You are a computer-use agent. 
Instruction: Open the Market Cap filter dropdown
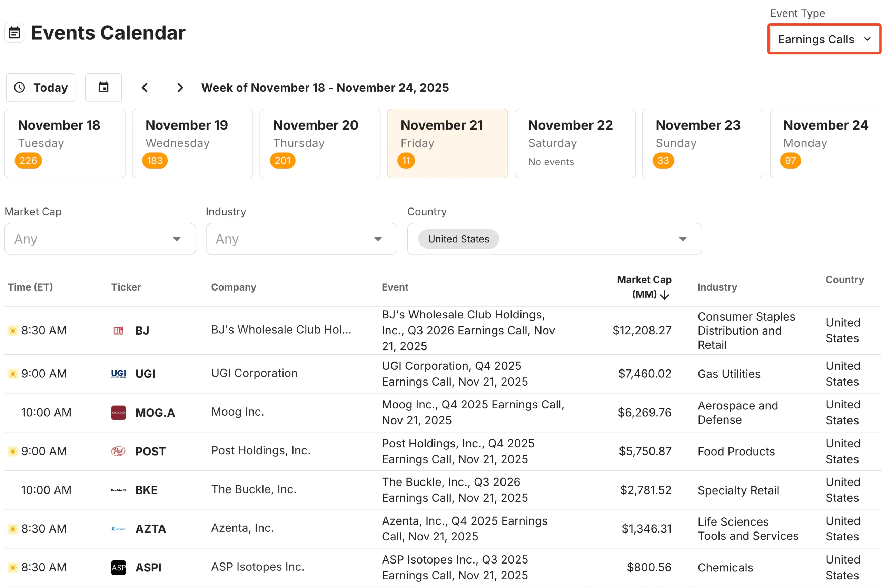(99, 239)
